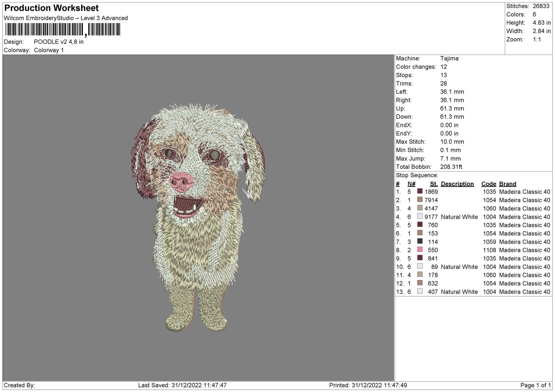Click the Max Jump value '7.1 mm'
This screenshot has width=555, height=392.
coord(451,159)
